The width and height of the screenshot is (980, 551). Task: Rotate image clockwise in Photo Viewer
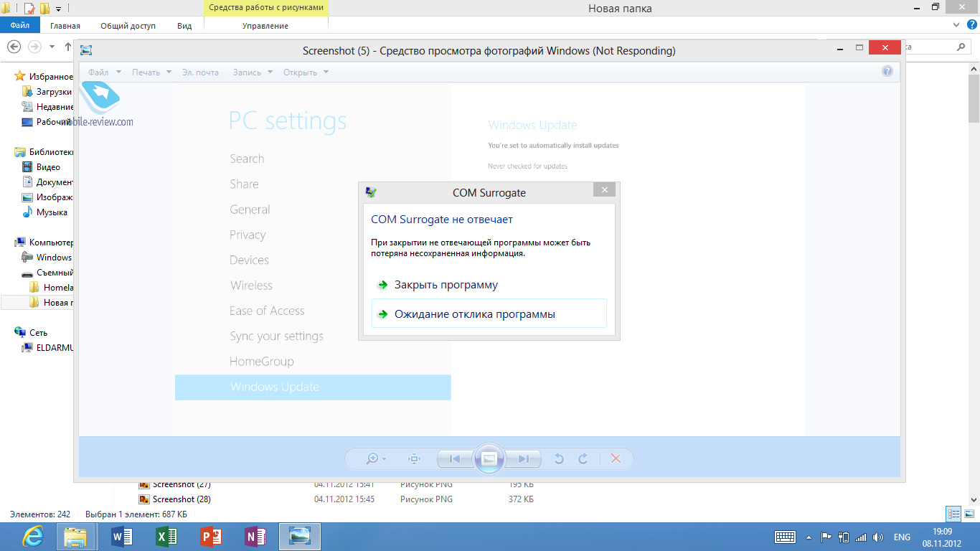[x=583, y=459]
